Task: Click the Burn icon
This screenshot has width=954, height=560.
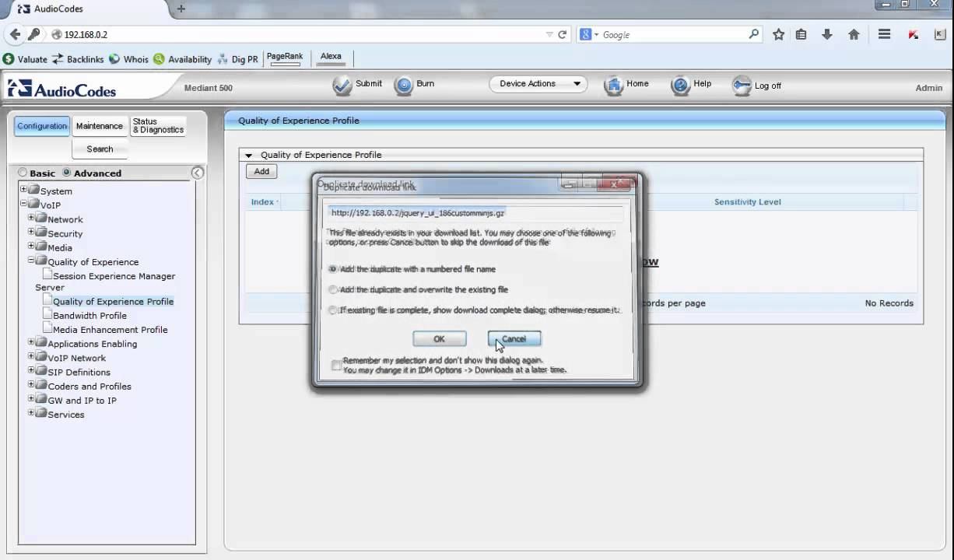Action: click(403, 86)
